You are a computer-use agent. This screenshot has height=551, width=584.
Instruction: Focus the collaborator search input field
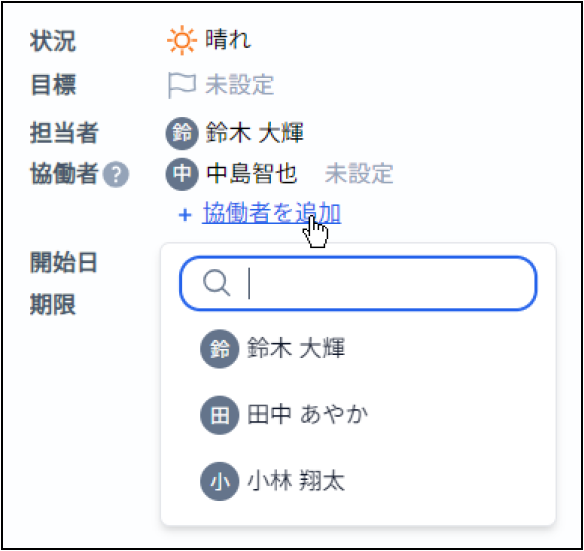(358, 283)
